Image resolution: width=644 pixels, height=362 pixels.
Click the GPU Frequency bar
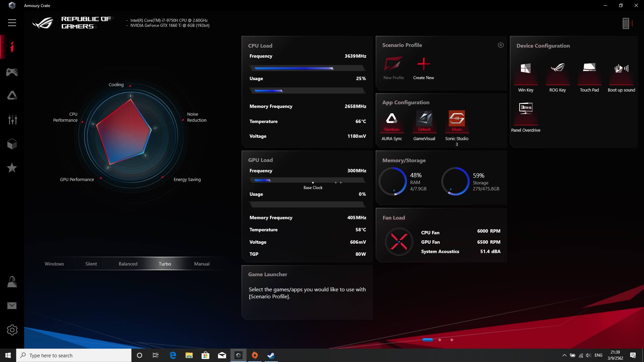pos(307,180)
